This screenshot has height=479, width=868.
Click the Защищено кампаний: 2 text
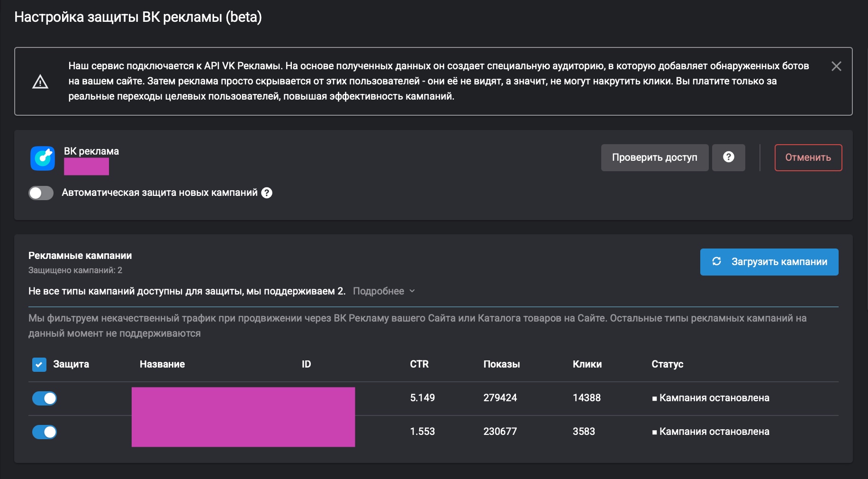tap(75, 270)
